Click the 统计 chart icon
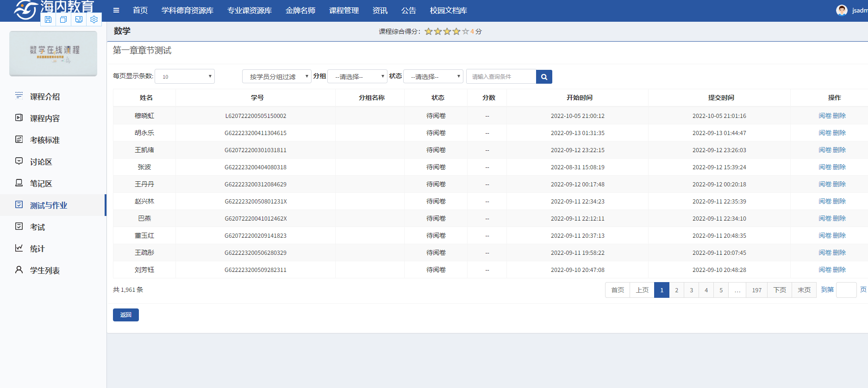The height and width of the screenshot is (388, 868). tap(19, 248)
